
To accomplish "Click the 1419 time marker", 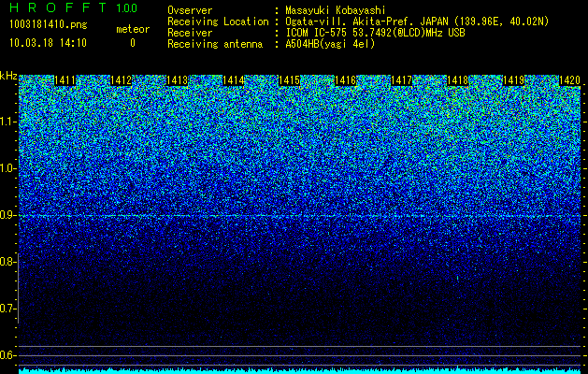I will tap(514, 80).
